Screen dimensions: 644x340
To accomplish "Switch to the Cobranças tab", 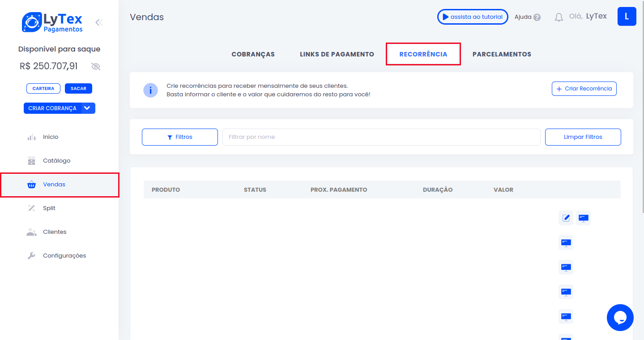I will (253, 54).
